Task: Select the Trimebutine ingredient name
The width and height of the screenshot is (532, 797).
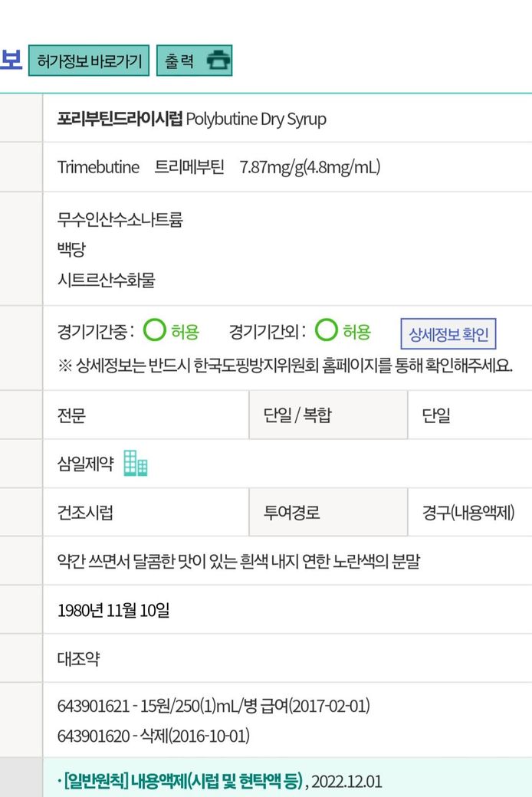Action: pyautogui.click(x=98, y=167)
